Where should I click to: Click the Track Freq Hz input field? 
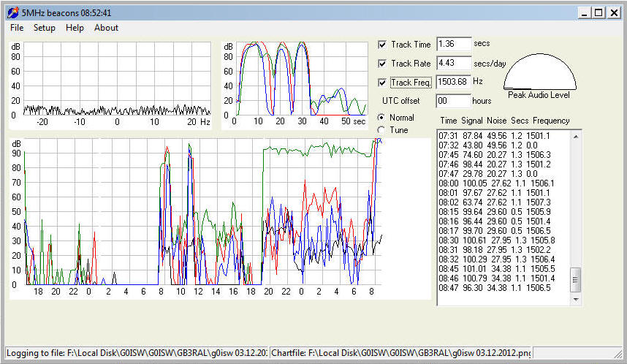tap(454, 82)
